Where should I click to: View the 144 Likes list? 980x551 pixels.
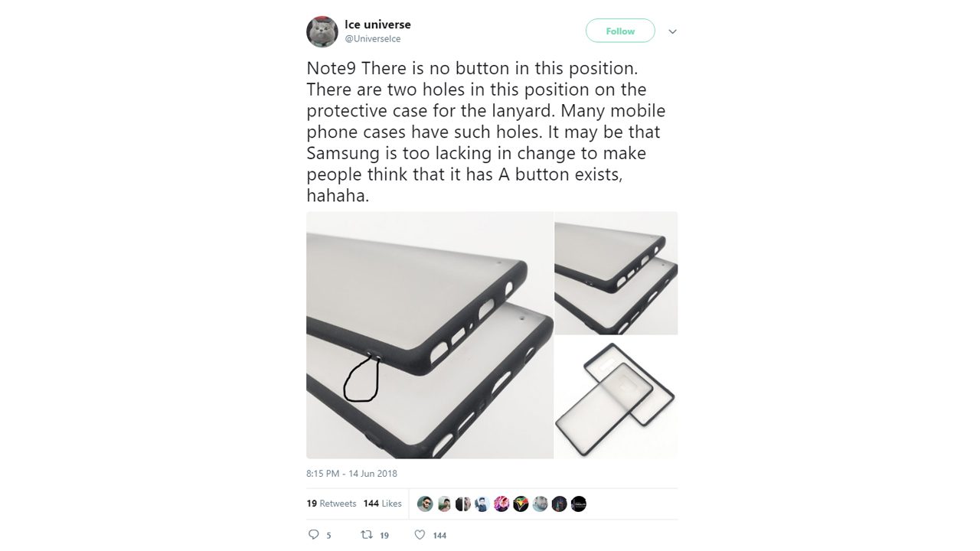(382, 504)
